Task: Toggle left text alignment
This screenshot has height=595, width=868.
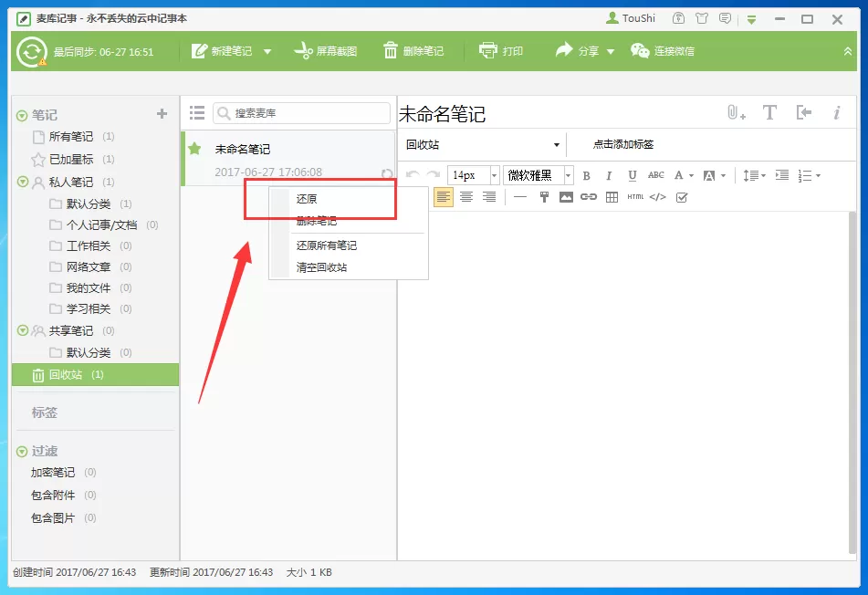Action: (x=443, y=197)
